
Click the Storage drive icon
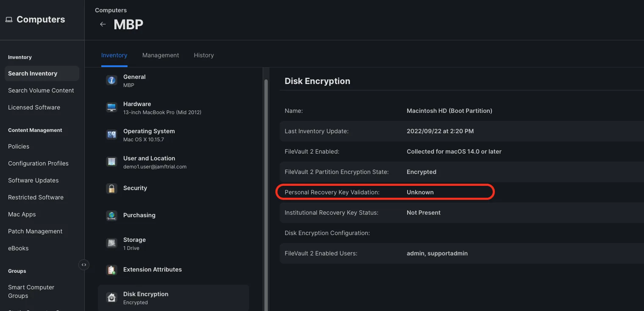coord(111,243)
